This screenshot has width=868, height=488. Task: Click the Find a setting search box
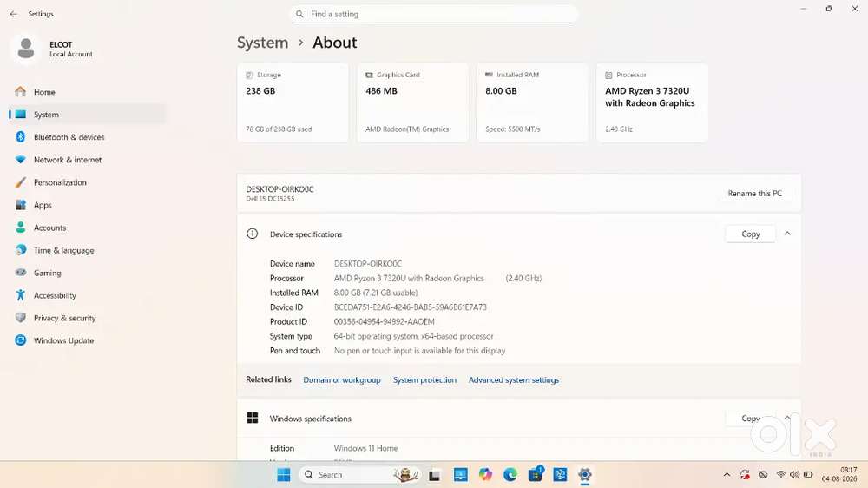tap(433, 14)
